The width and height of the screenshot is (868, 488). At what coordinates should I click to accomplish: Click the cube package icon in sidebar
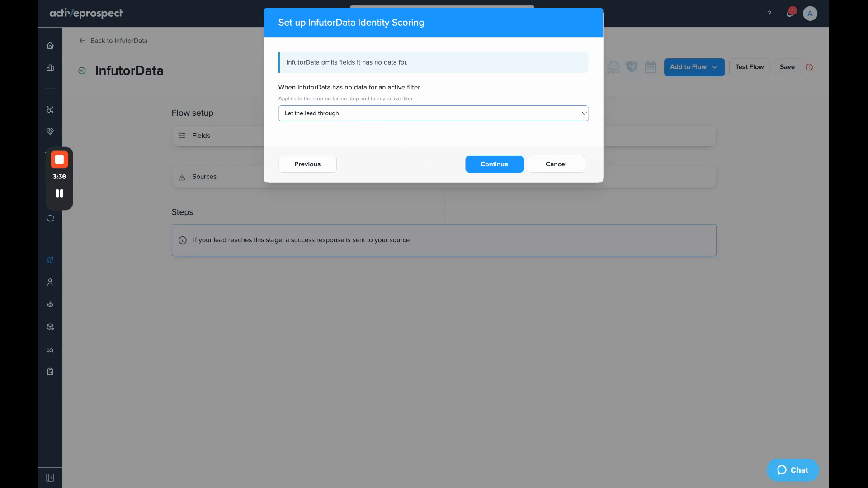pos(50,327)
